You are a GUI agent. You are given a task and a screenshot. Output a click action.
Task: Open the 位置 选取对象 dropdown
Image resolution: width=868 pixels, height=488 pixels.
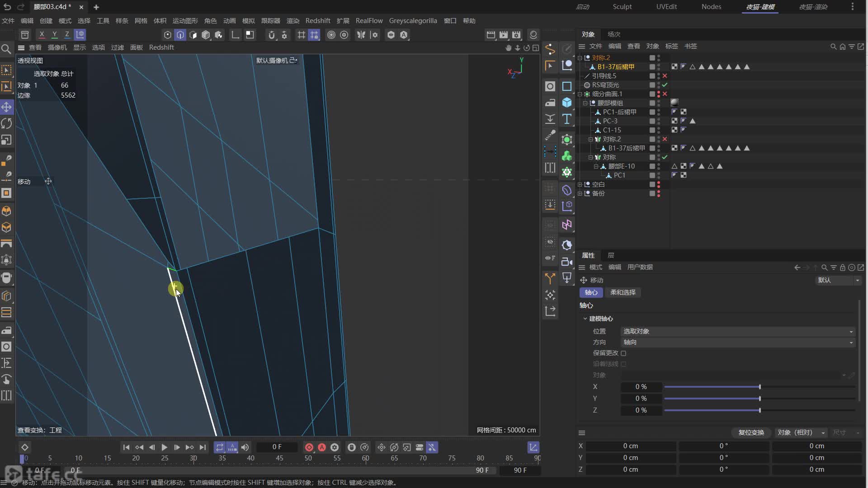tap(738, 331)
